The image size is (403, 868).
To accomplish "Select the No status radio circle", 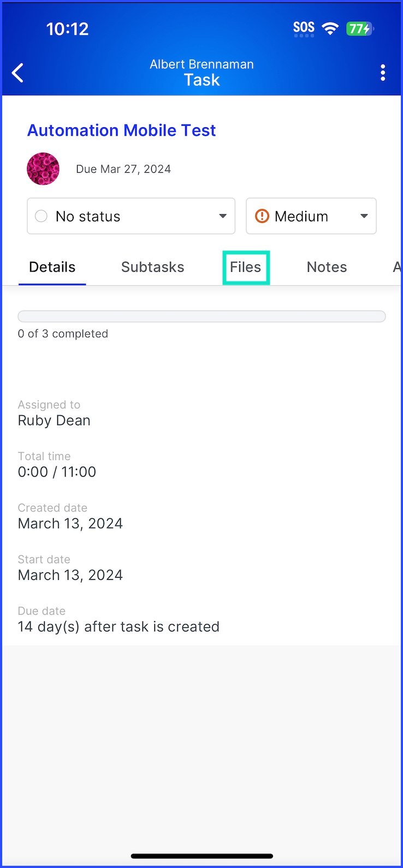I will click(41, 216).
